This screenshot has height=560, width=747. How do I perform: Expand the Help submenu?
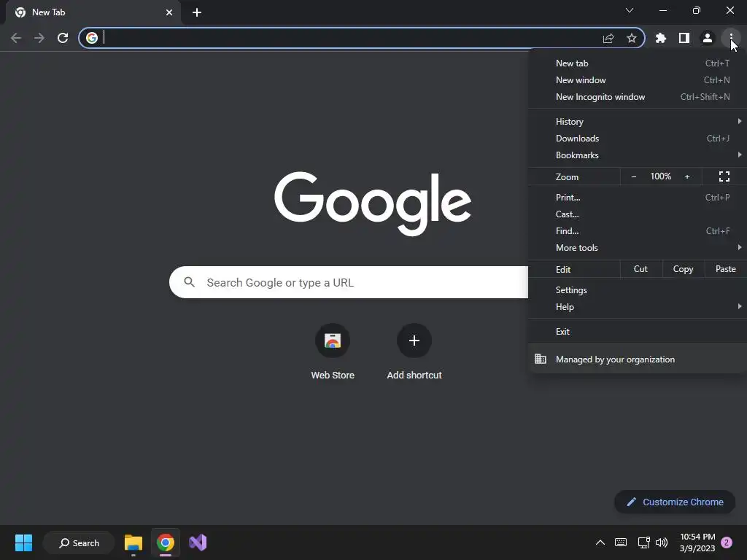click(x=638, y=307)
